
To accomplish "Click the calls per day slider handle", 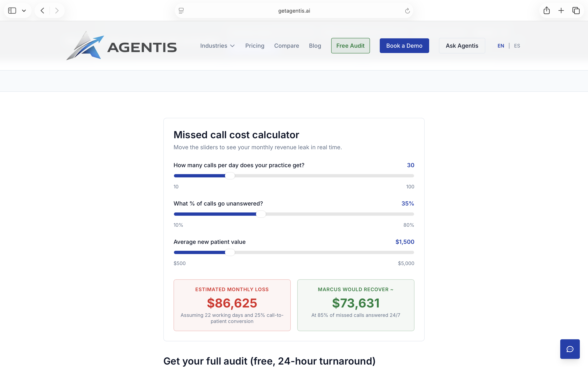I will point(230,176).
